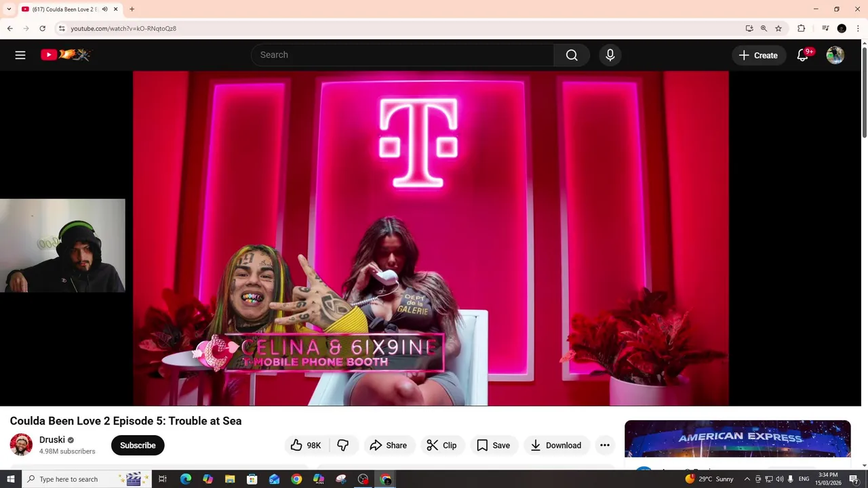Click scrollbar down arrow
The image size is (868, 488).
point(864,466)
